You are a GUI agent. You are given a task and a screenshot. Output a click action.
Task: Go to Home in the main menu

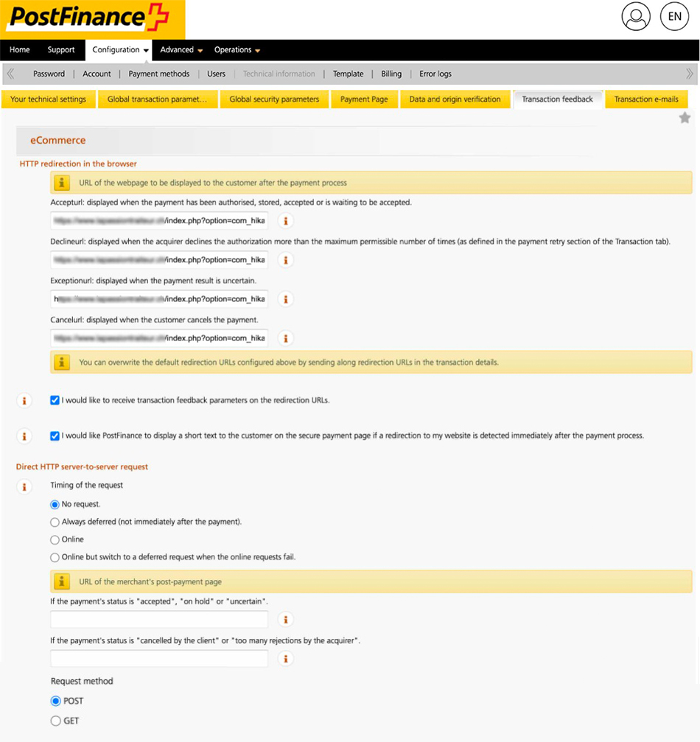19,49
